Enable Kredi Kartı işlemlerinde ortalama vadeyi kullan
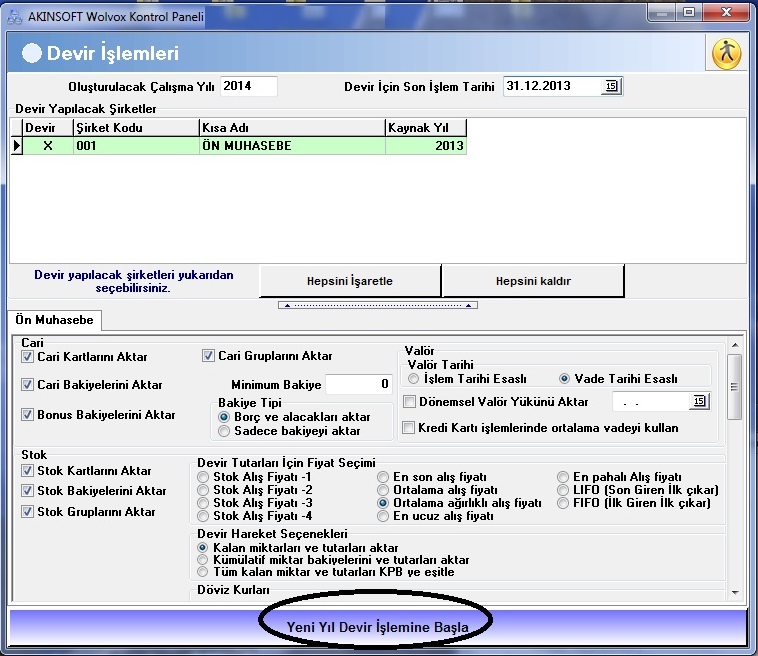Image resolution: width=758 pixels, height=656 pixels. (x=408, y=428)
